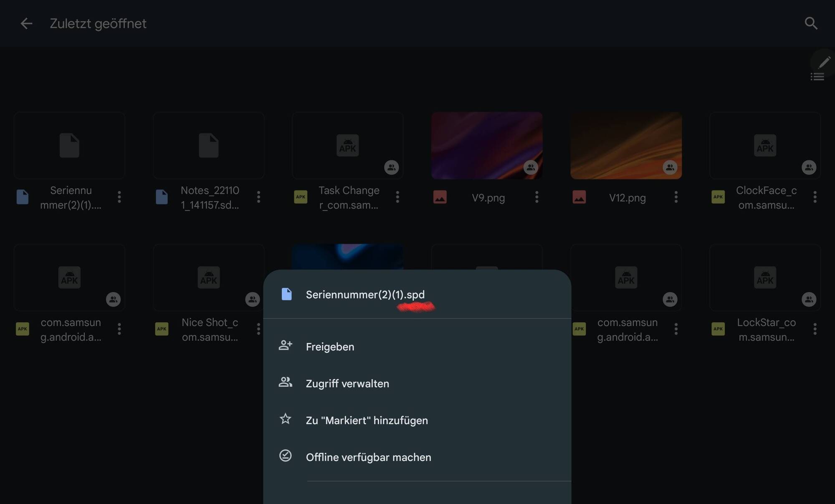The height and width of the screenshot is (504, 835).
Task: Open the search magnifier icon
Action: click(811, 23)
